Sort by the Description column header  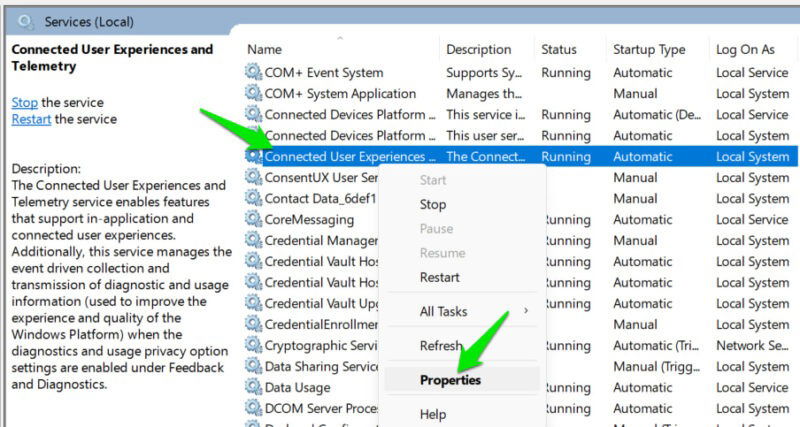point(479,49)
